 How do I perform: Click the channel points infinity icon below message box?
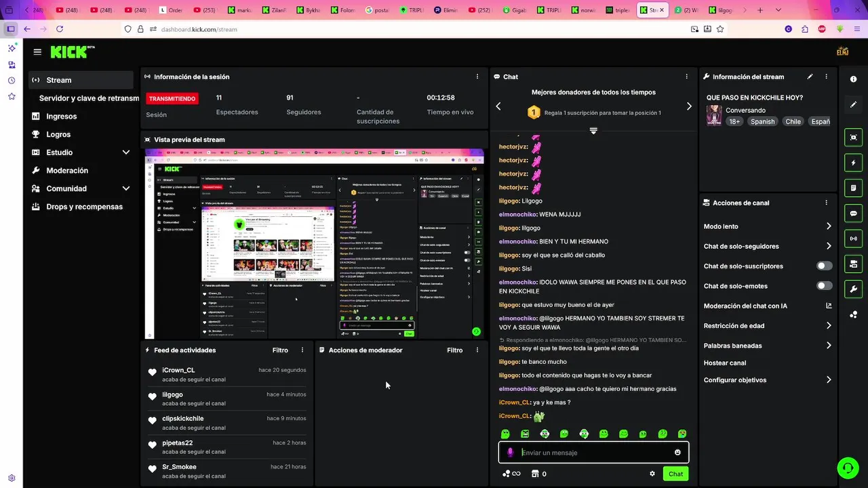click(x=512, y=474)
